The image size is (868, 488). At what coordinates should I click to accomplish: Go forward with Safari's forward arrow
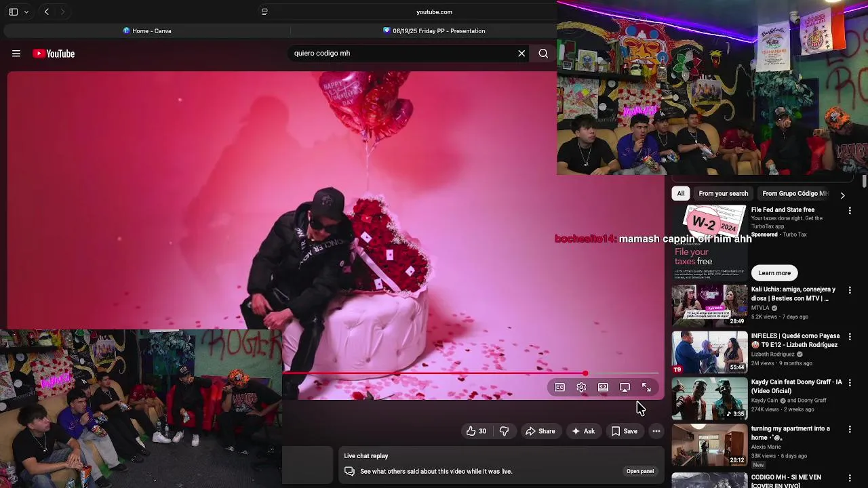click(62, 12)
